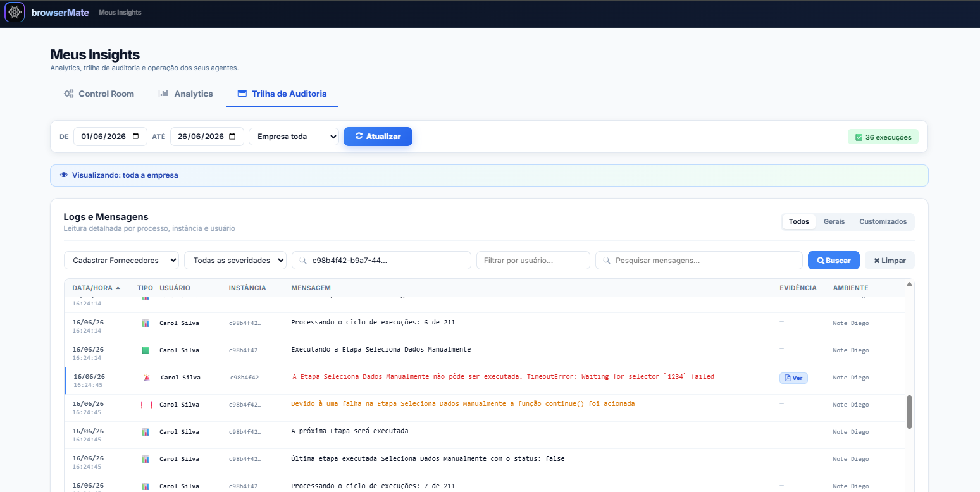Viewport: 980px width, 492px height.
Task: Focus the instance filter field containing c98b4f42-b9a7-44...
Action: coord(381,261)
